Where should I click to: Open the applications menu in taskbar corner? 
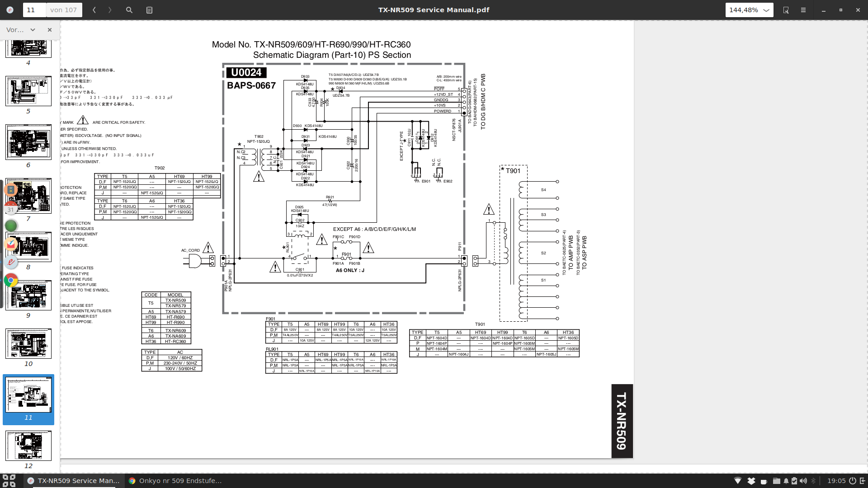[9, 481]
